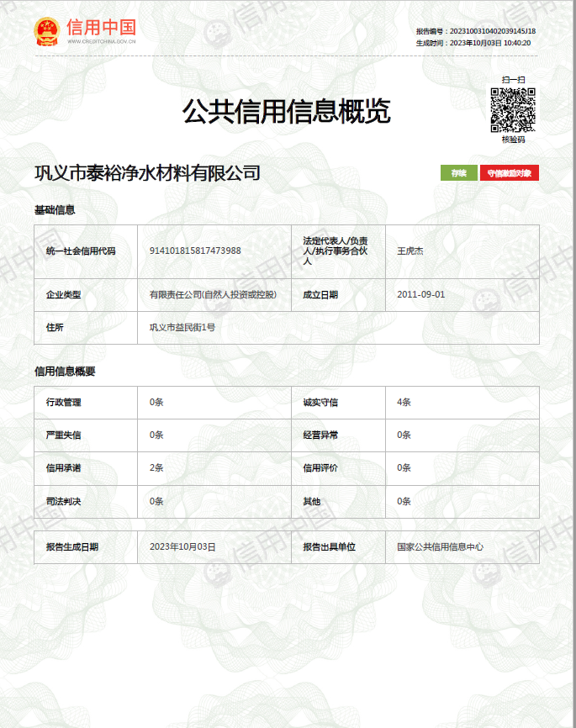Click the 4条 count for 诚实守信

[x=404, y=402]
